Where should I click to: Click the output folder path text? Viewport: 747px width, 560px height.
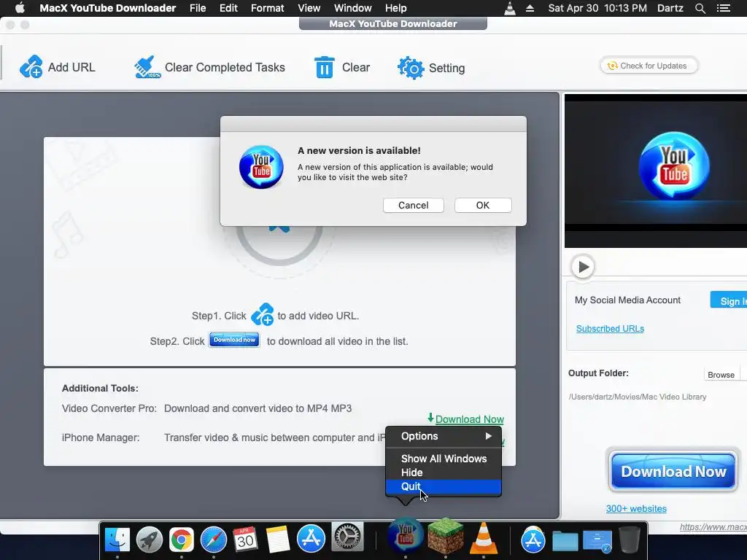click(x=637, y=397)
